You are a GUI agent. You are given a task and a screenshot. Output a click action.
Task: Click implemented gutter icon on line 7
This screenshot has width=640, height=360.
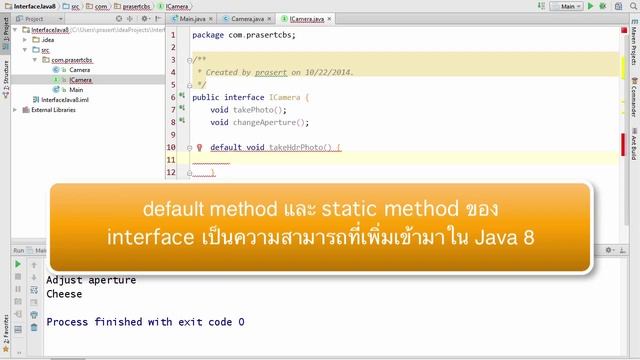[x=182, y=108]
